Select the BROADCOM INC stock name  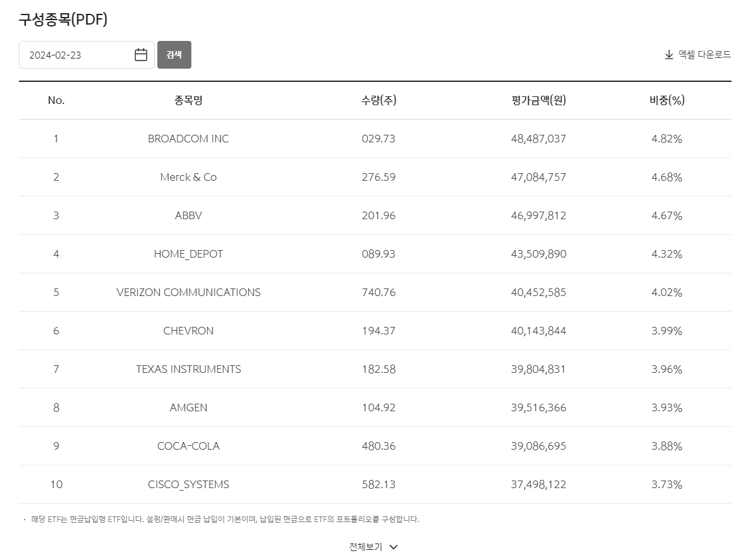point(188,139)
